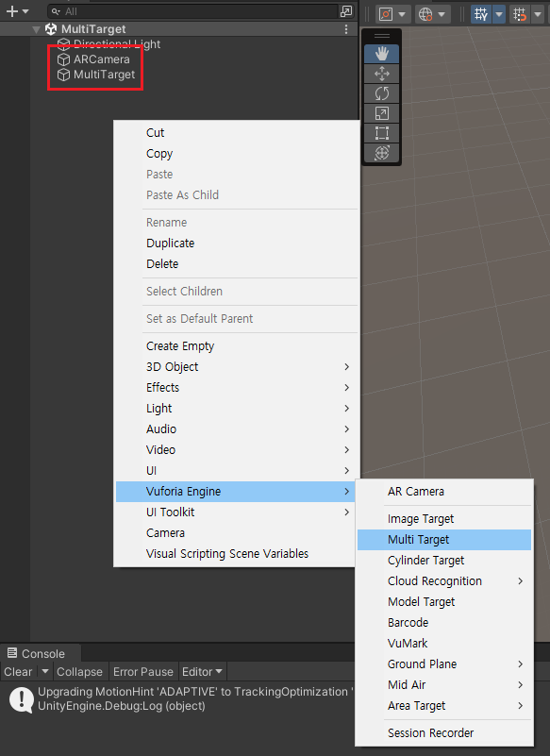Click the global handle rotation globe icon

coord(425,14)
